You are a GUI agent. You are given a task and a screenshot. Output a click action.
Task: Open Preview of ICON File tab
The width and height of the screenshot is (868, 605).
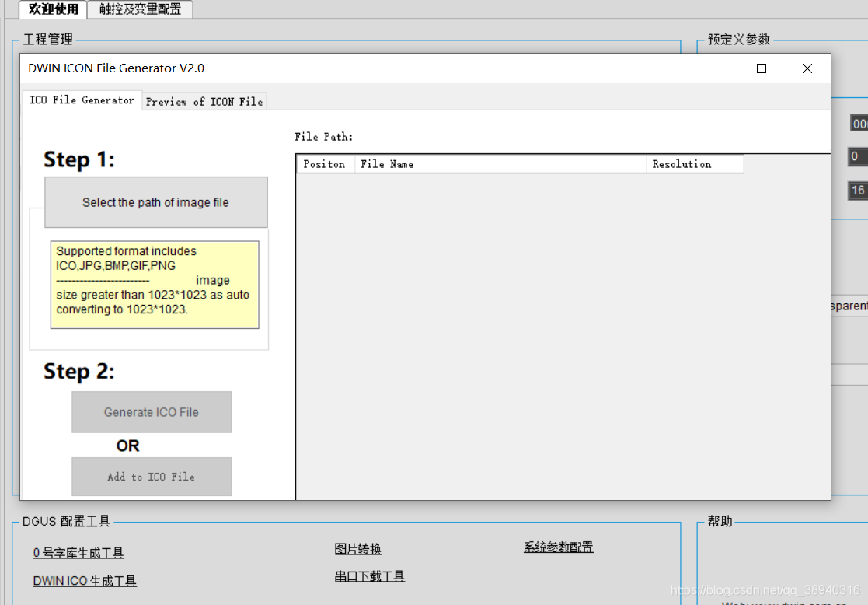[204, 101]
